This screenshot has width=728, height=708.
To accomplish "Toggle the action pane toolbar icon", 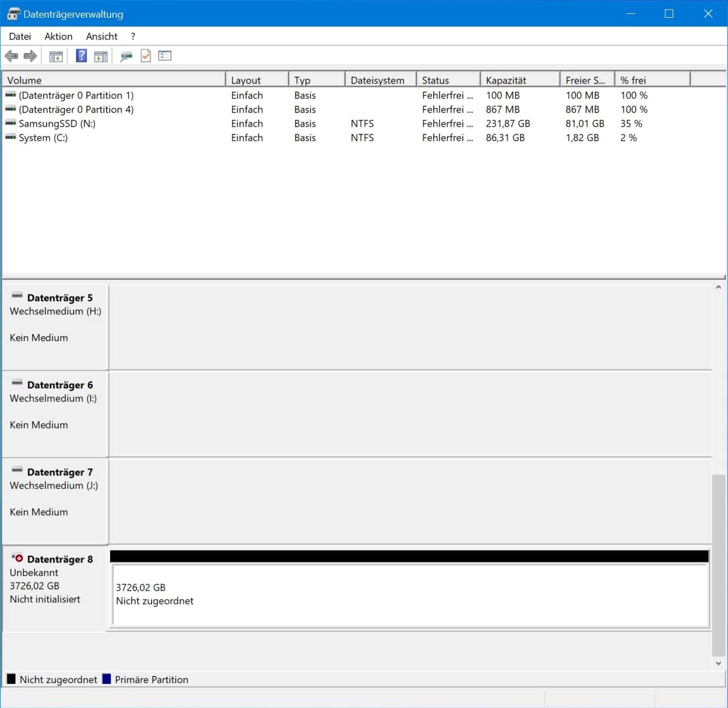I will pos(101,56).
